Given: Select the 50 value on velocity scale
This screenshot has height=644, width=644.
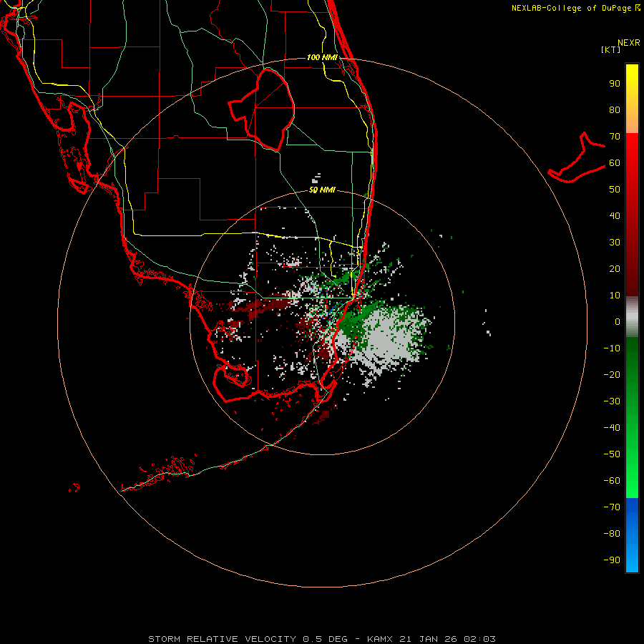Looking at the screenshot, I should coord(615,190).
